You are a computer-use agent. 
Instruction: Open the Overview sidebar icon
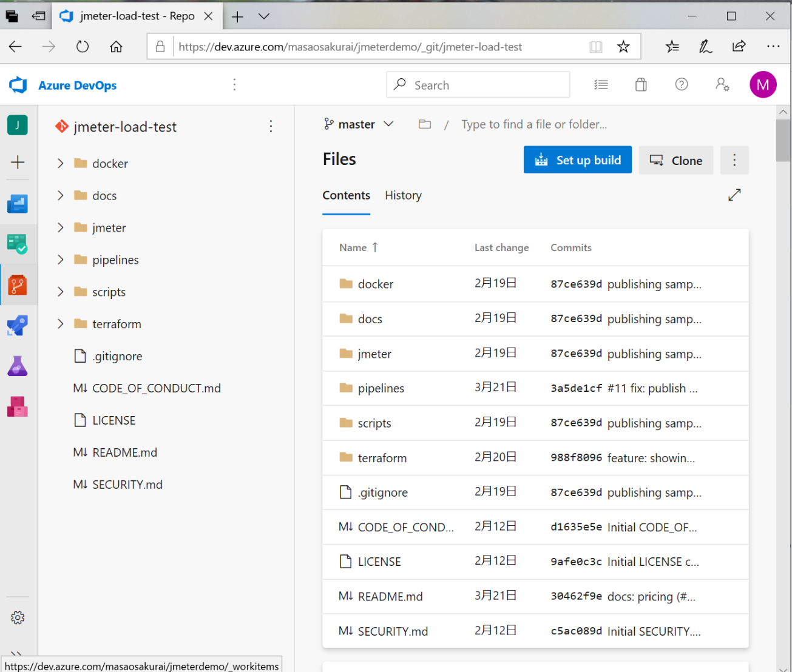18,204
